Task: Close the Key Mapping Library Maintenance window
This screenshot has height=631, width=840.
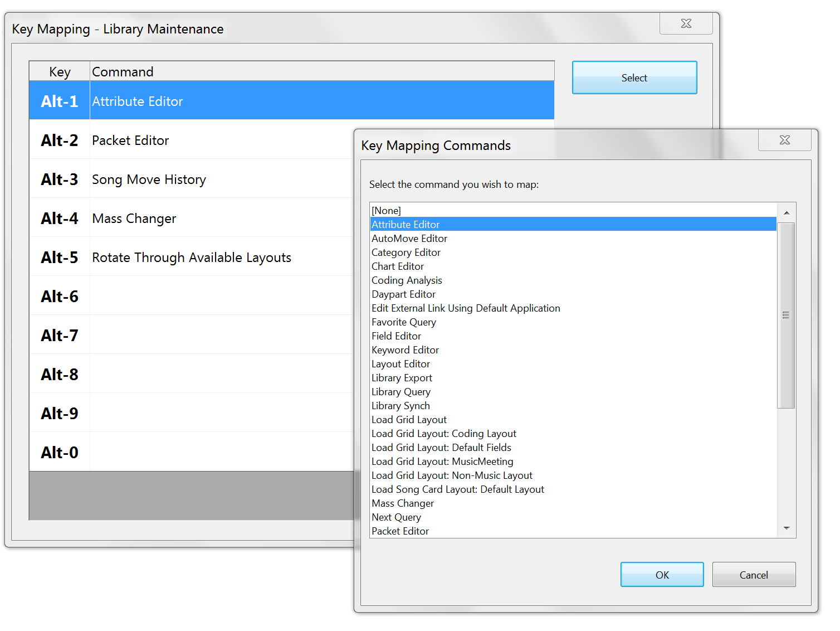Action: click(686, 23)
